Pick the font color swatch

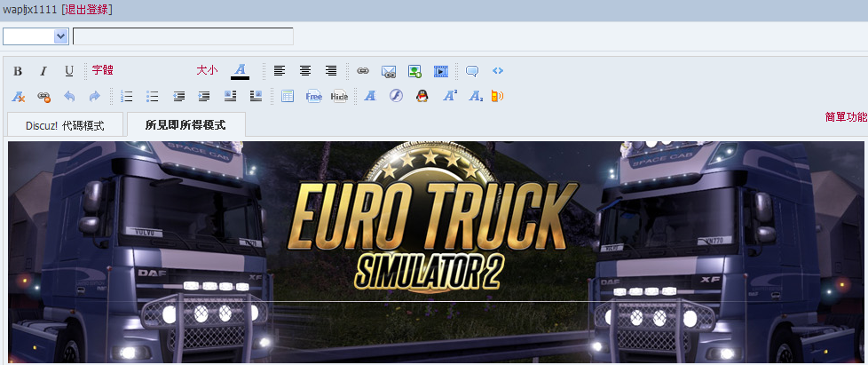[240, 71]
